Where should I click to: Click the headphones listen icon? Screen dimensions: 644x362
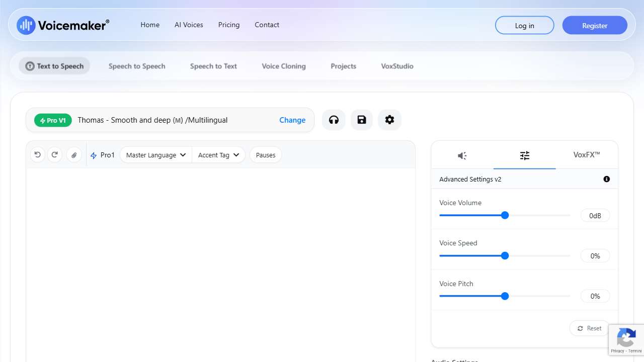334,120
